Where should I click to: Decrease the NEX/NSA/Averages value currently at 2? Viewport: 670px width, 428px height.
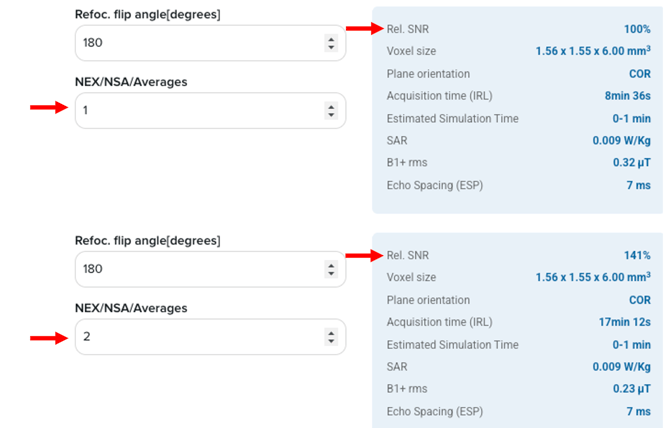332,341
